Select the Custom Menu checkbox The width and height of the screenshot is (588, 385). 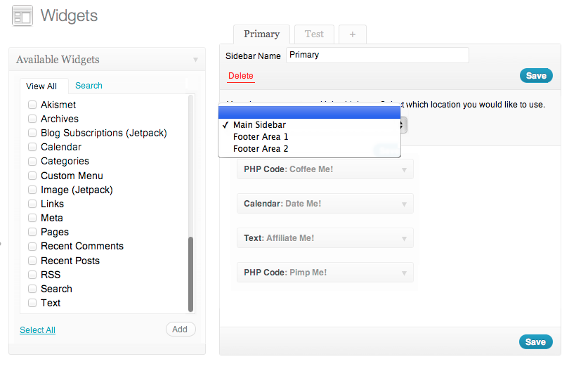[x=32, y=176]
